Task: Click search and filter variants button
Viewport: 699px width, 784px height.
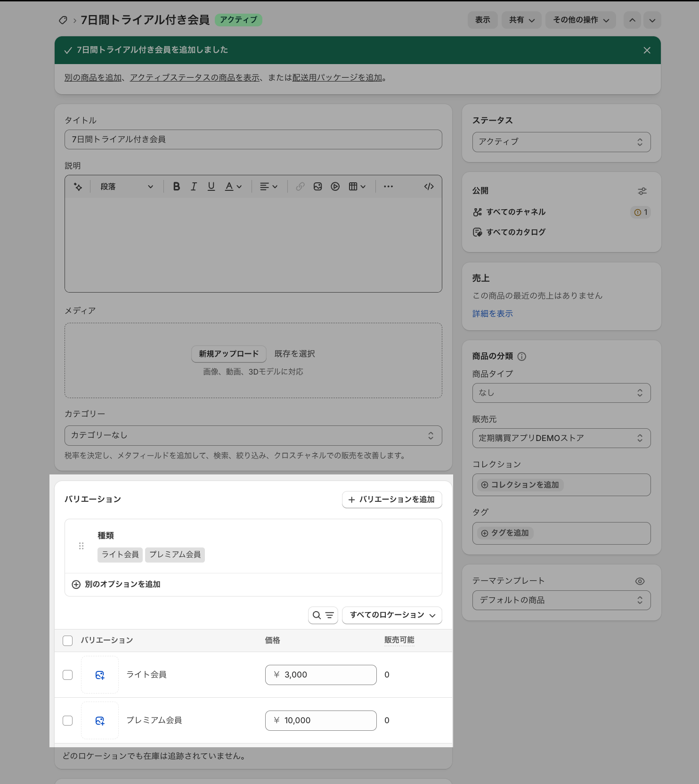Action: (x=323, y=615)
